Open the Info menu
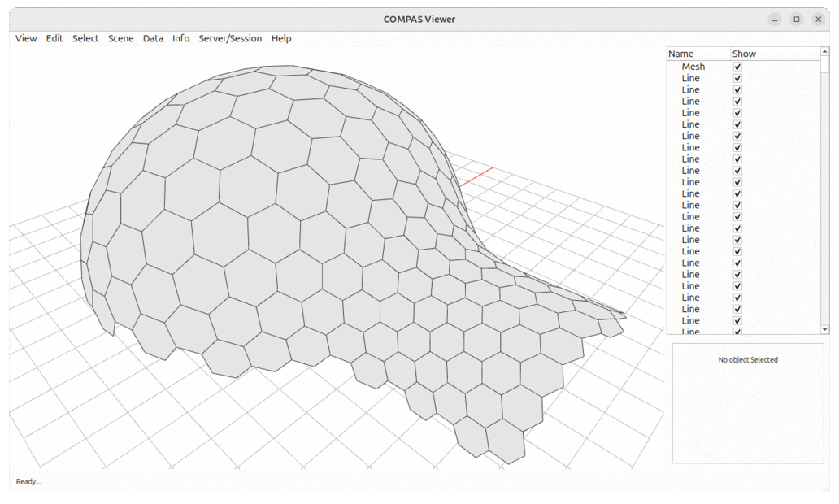 coord(180,38)
